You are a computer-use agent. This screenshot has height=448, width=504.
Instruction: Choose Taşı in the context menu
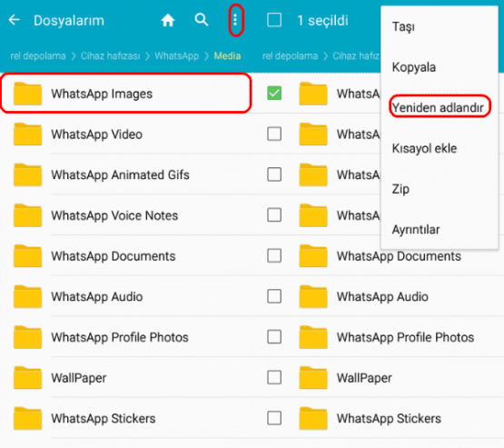403,27
